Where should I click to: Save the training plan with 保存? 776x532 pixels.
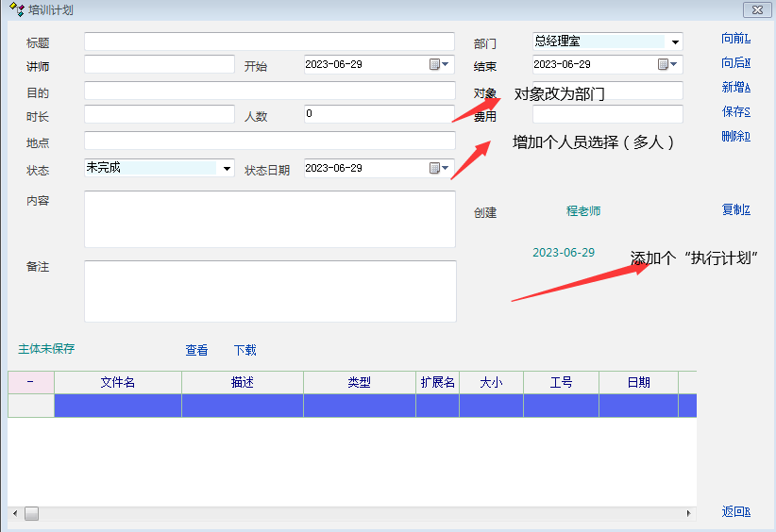pos(735,112)
